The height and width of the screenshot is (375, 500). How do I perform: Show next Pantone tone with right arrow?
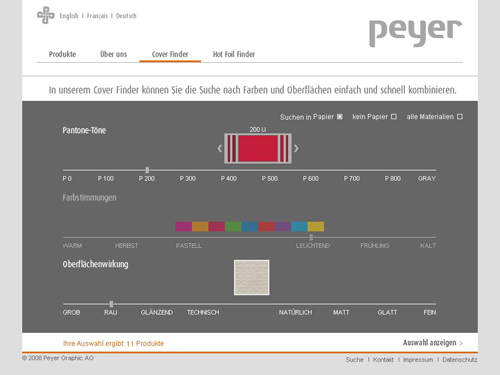[296, 148]
